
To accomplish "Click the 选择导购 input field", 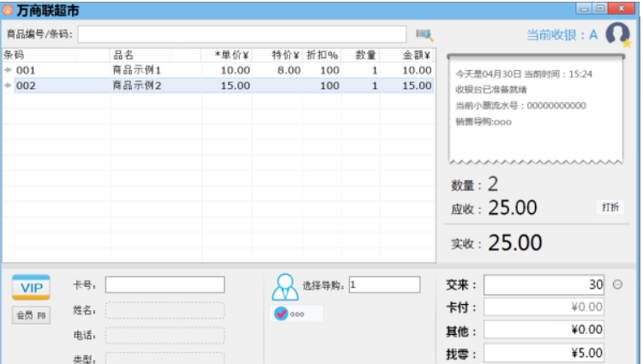I will pyautogui.click(x=384, y=284).
